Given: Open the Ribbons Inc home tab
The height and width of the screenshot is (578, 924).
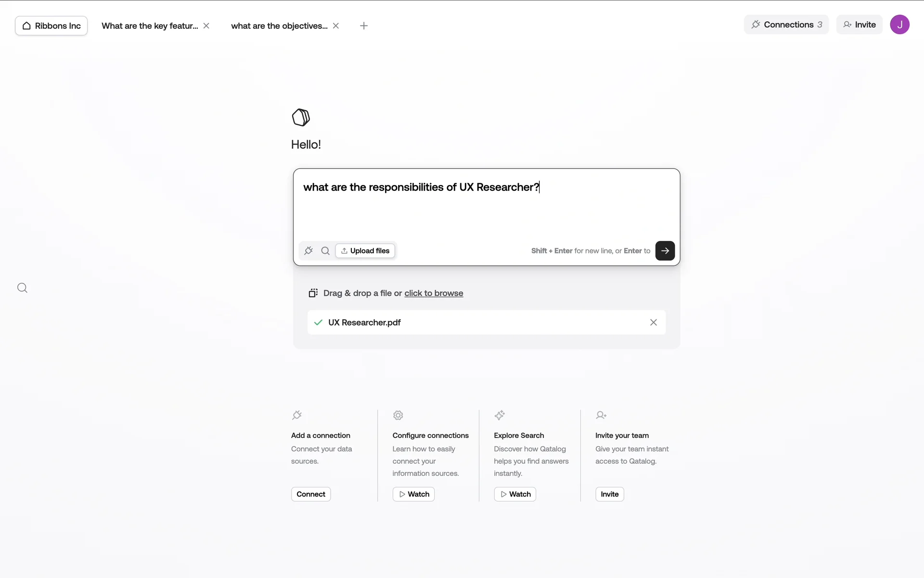Looking at the screenshot, I should (x=51, y=26).
